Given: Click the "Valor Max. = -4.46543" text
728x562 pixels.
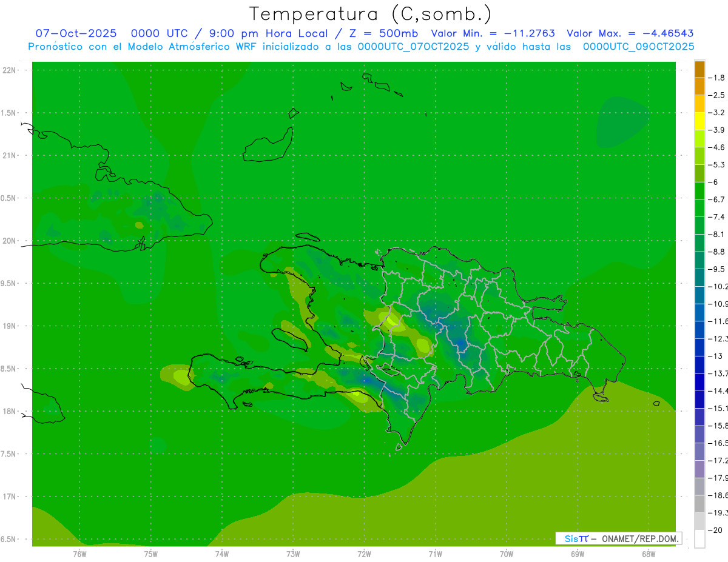Looking at the screenshot, I should 630,33.
